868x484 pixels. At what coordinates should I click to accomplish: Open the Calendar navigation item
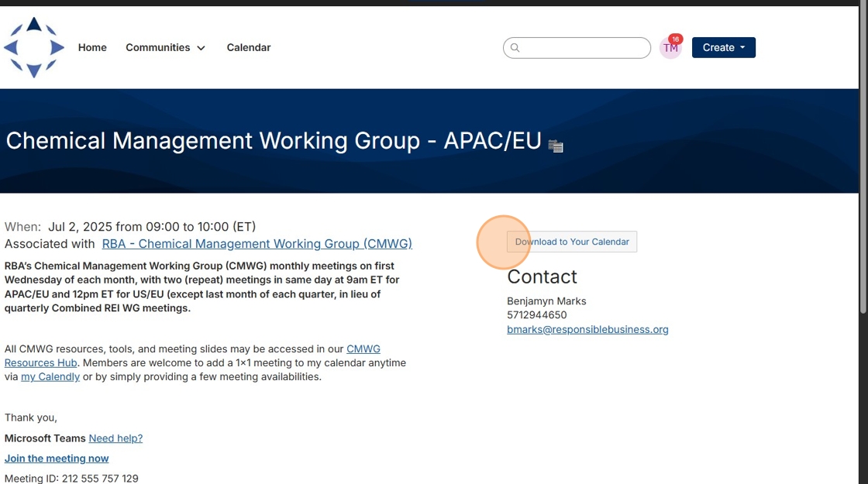pos(249,47)
